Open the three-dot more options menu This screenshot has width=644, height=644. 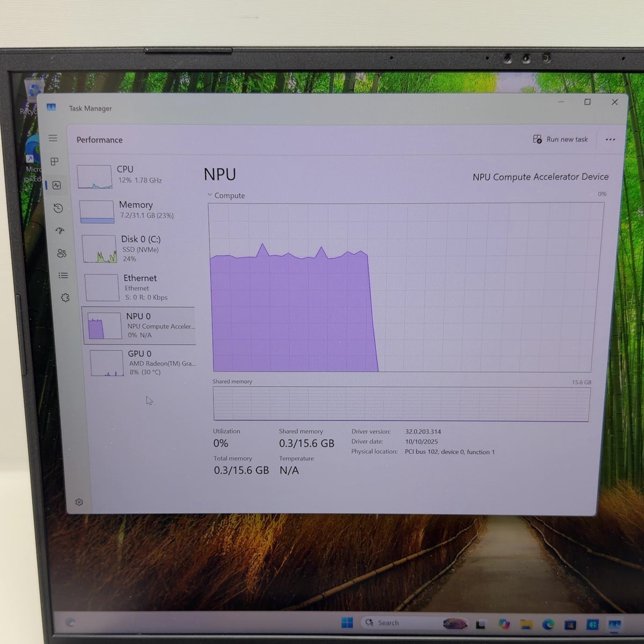610,140
